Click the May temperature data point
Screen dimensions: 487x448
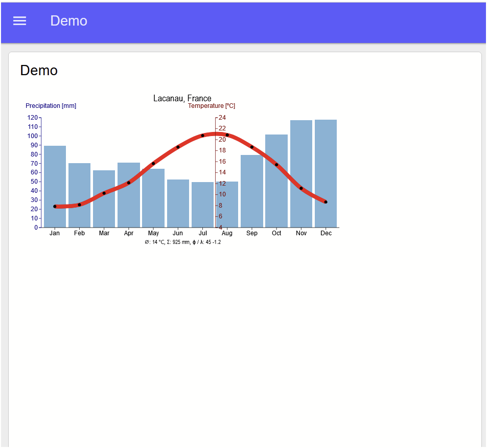click(153, 164)
